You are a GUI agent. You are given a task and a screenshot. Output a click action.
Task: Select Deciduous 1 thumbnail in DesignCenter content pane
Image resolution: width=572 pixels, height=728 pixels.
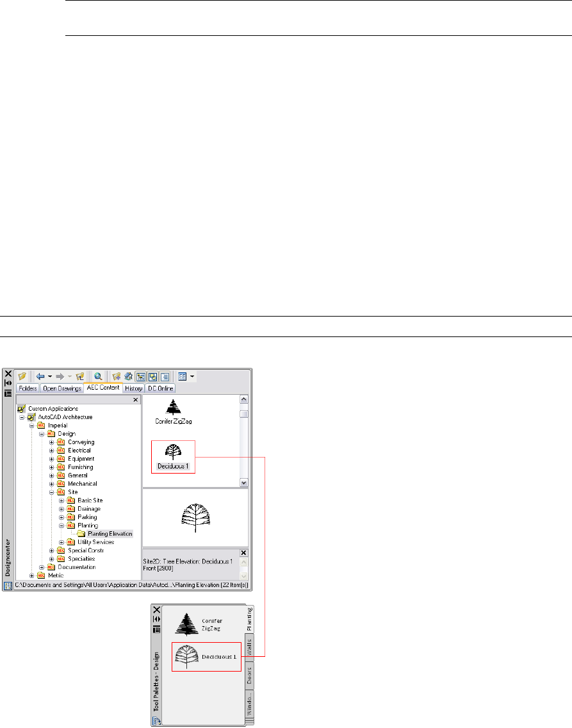coord(173,457)
